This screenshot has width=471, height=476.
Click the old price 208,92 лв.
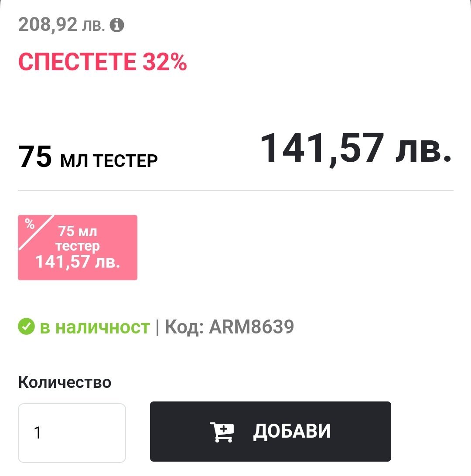click(x=61, y=25)
